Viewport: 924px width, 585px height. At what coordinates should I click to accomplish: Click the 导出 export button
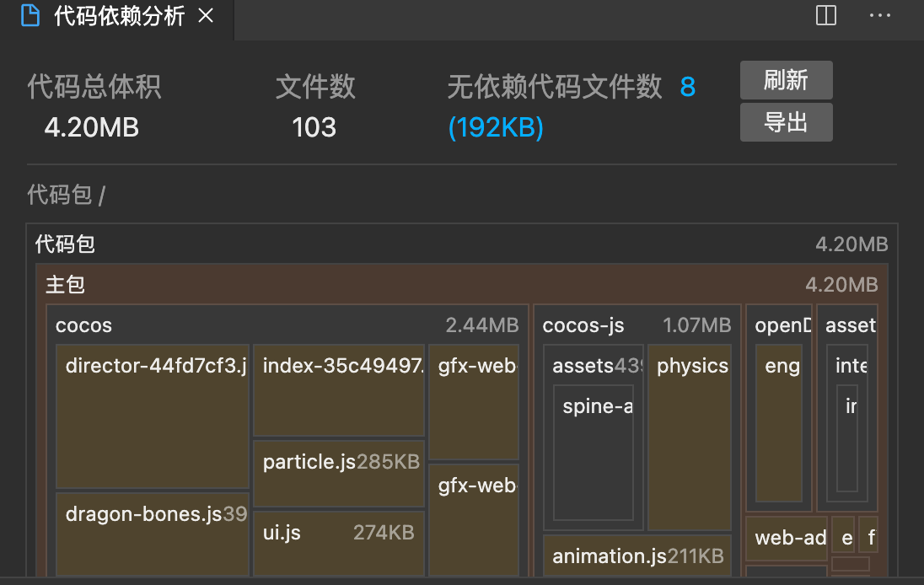pos(786,121)
